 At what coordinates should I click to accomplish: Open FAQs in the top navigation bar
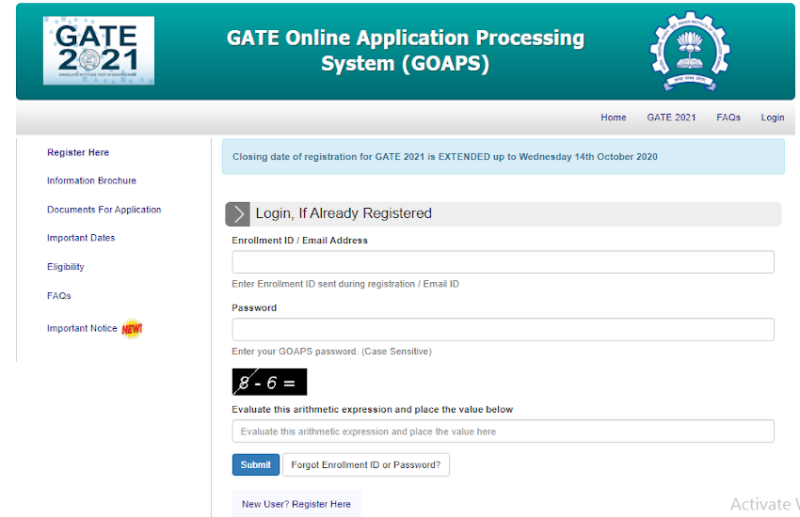tap(728, 118)
